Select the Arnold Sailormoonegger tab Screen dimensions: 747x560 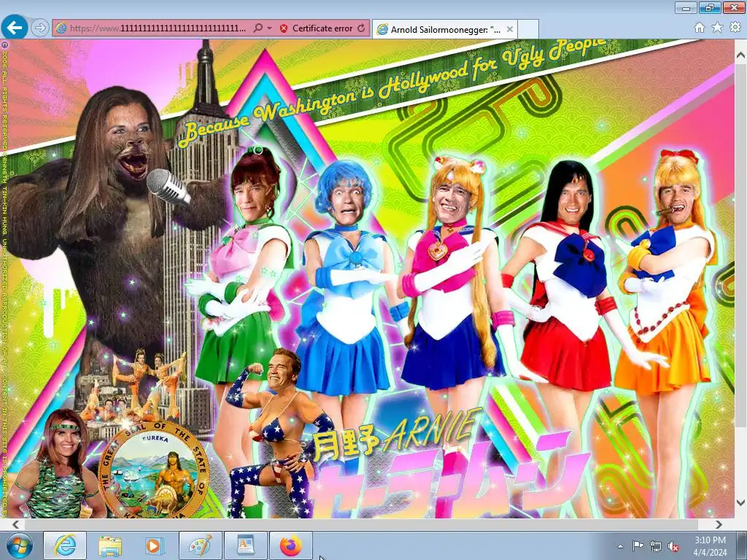(x=444, y=29)
